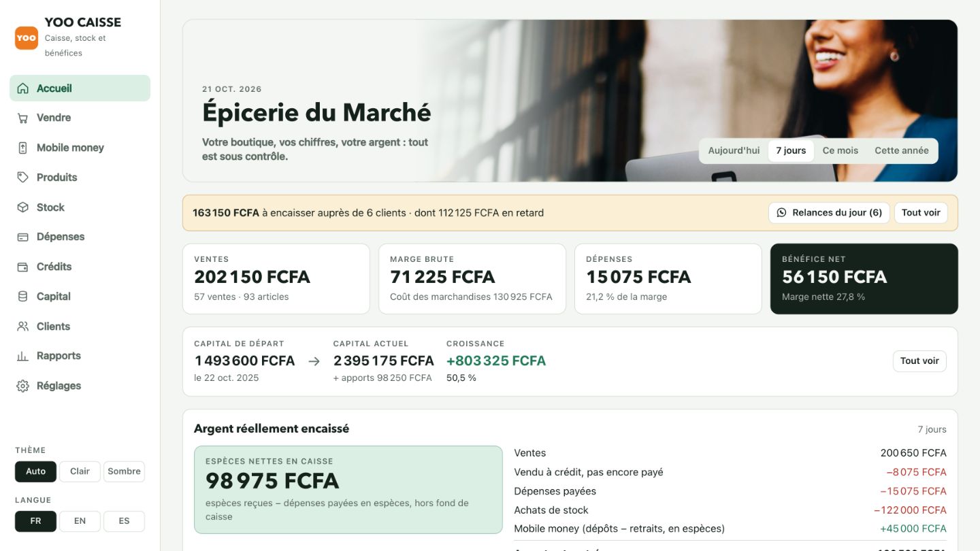Switch theme to Sombre
This screenshot has width=980, height=551.
tap(124, 471)
